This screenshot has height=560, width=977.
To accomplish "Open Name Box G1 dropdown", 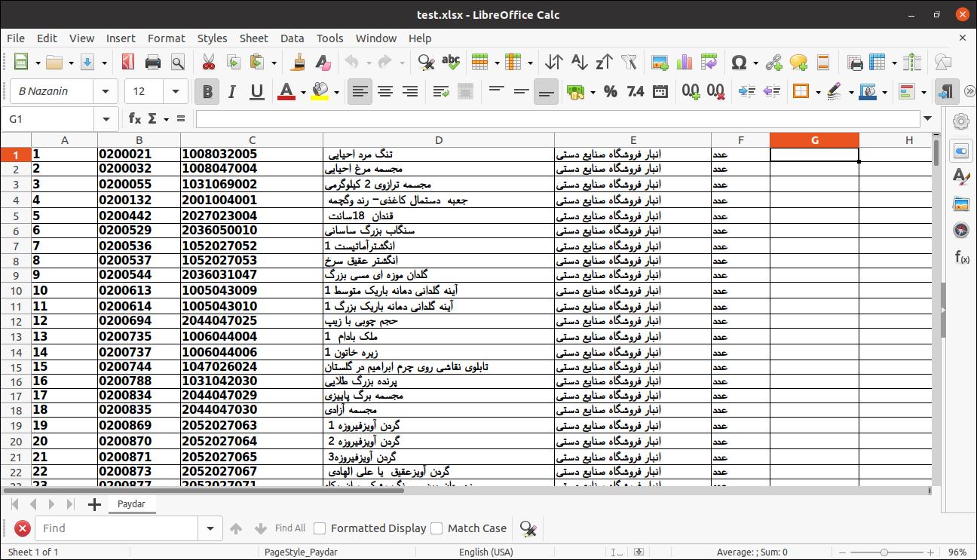I will point(106,118).
